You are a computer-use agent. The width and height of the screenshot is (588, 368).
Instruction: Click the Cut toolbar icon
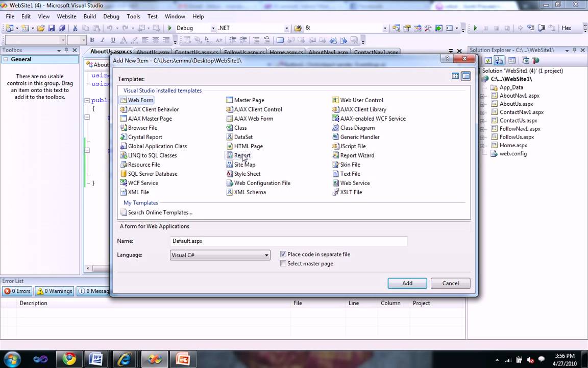coord(75,28)
